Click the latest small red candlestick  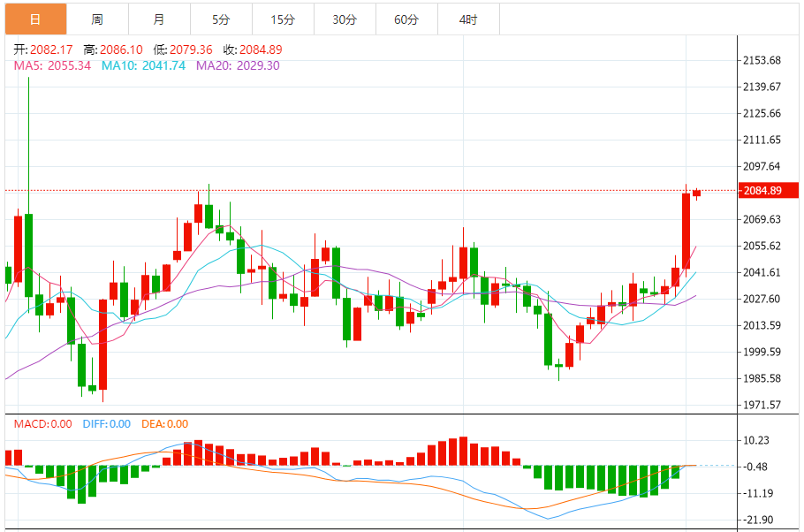coord(696,194)
